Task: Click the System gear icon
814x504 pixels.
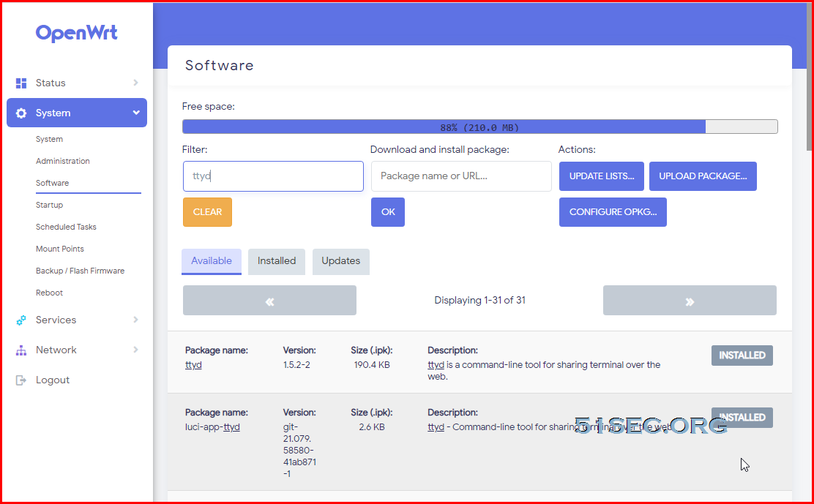Action: pyautogui.click(x=21, y=113)
